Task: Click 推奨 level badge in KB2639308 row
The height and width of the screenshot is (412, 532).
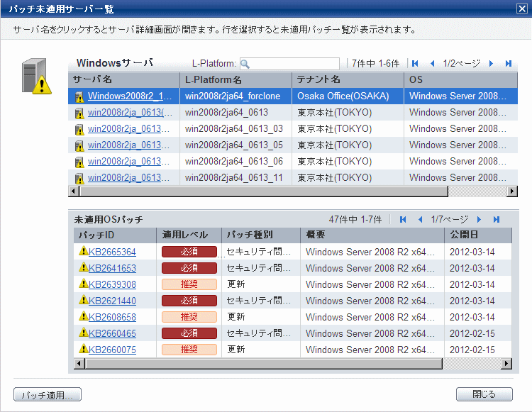Action: pos(189,284)
